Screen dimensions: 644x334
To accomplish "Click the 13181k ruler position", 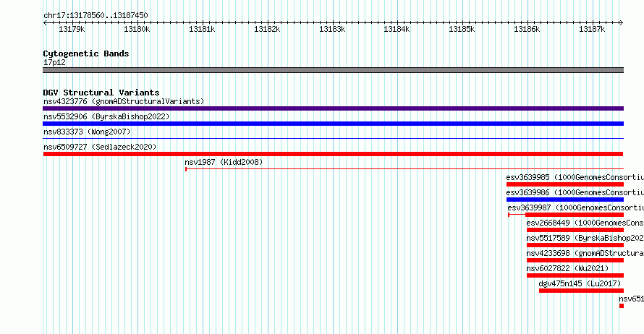I will coord(202,29).
